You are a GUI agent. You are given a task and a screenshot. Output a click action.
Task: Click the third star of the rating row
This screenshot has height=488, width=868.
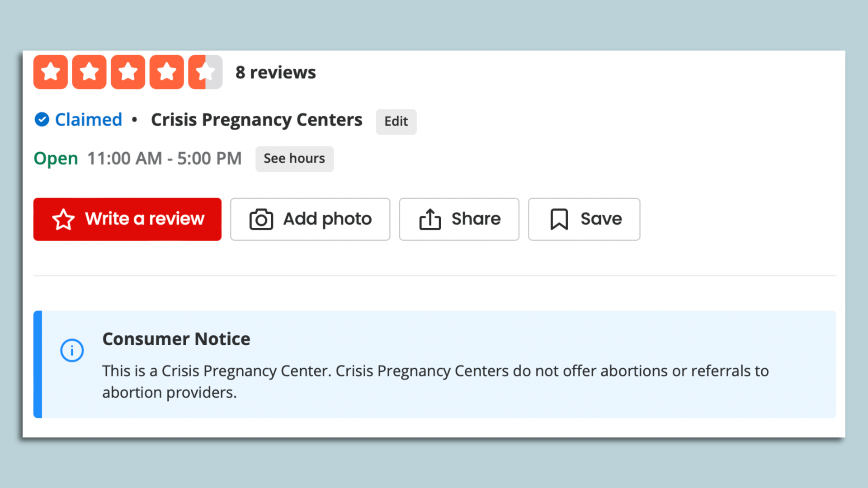(x=128, y=72)
